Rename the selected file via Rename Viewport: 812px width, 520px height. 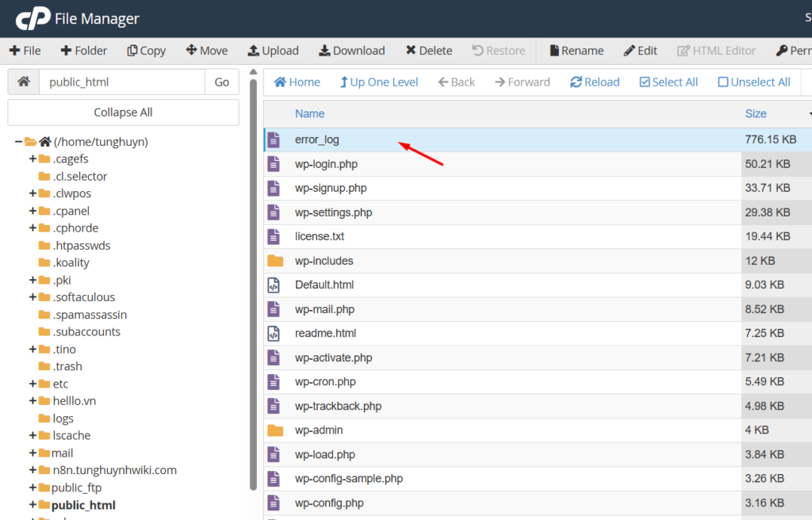tap(576, 50)
